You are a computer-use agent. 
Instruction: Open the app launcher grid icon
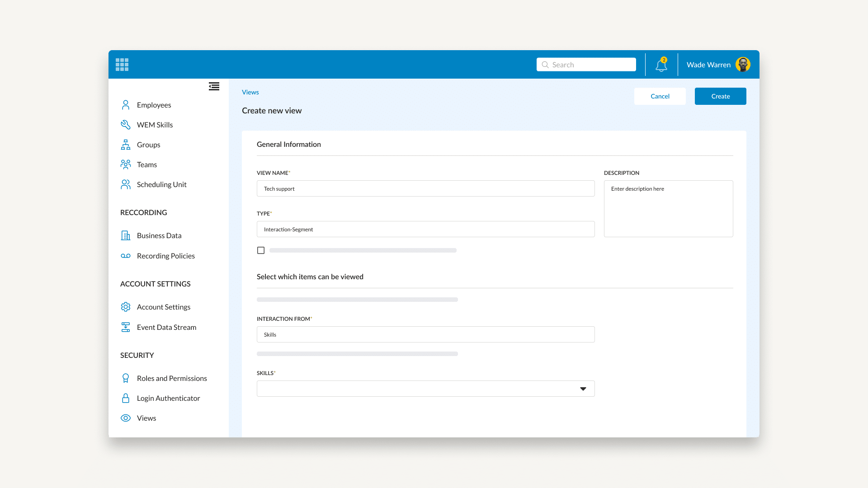click(x=122, y=65)
